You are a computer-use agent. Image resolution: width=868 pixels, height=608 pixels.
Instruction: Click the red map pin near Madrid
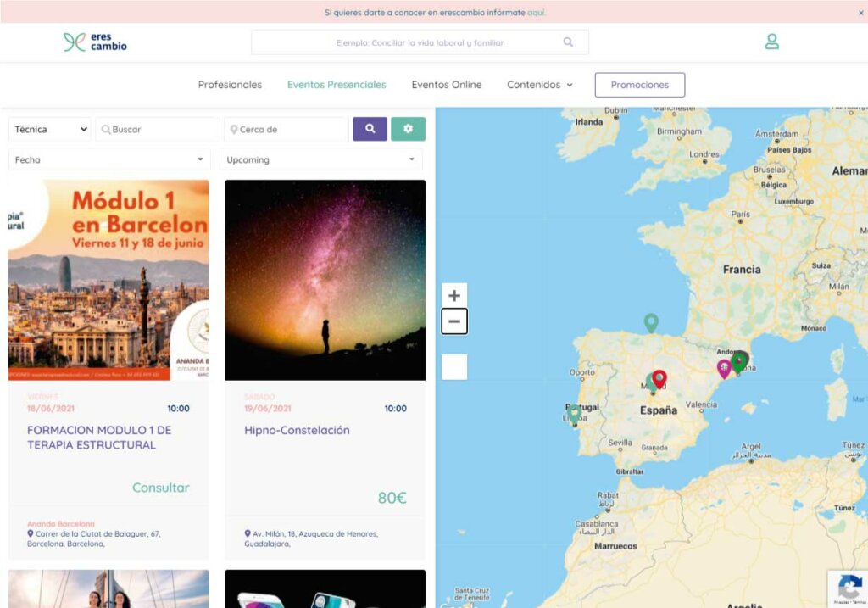(659, 379)
